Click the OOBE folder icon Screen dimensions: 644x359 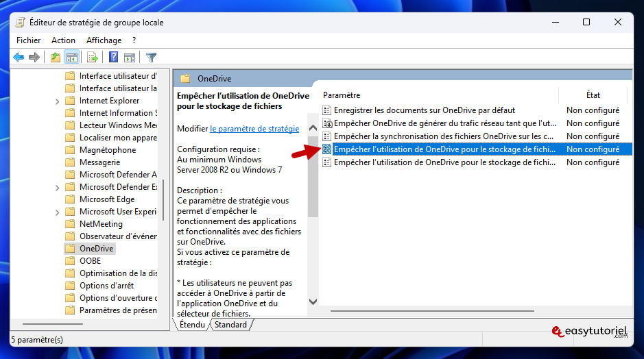tap(71, 261)
